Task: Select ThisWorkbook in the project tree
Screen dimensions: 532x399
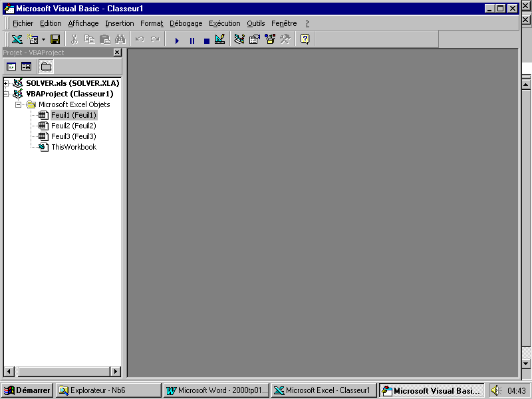Action: [x=74, y=147]
